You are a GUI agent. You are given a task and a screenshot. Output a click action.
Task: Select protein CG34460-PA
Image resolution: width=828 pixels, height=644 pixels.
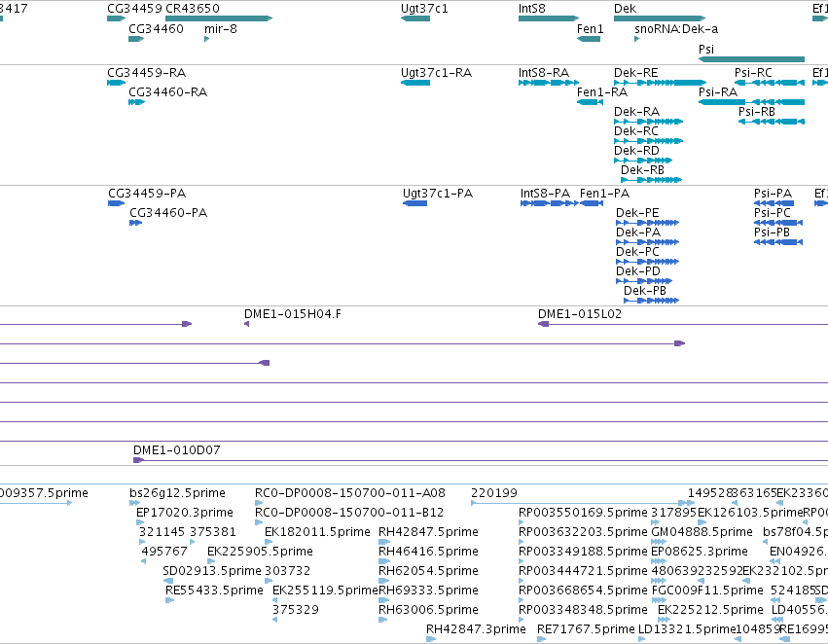click(135, 223)
